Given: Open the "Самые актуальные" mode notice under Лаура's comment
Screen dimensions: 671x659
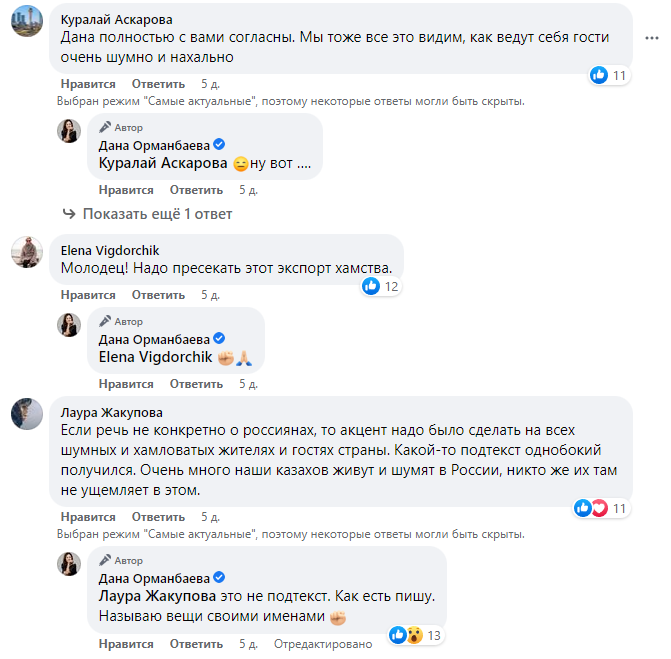Looking at the screenshot, I should 292,534.
